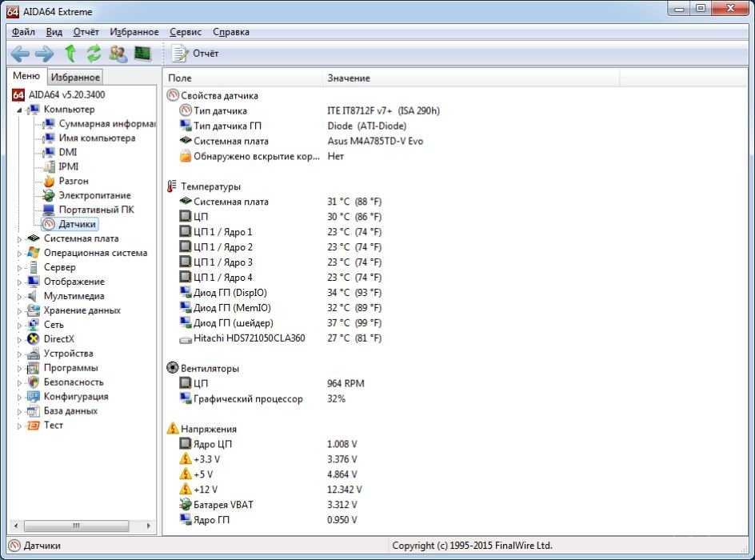Click the Температуры thermometer icon
The width and height of the screenshot is (755, 560).
pos(173,186)
